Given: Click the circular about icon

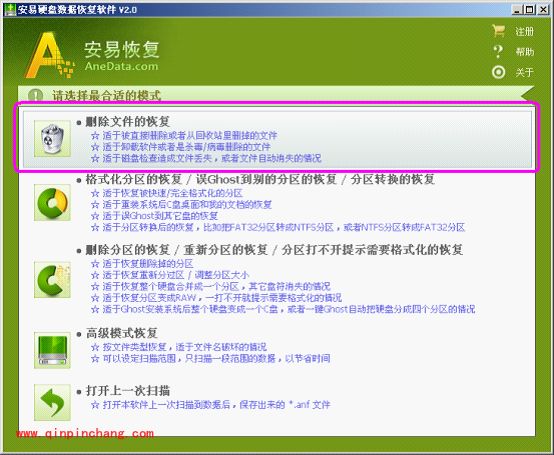Looking at the screenshot, I should point(499,72).
